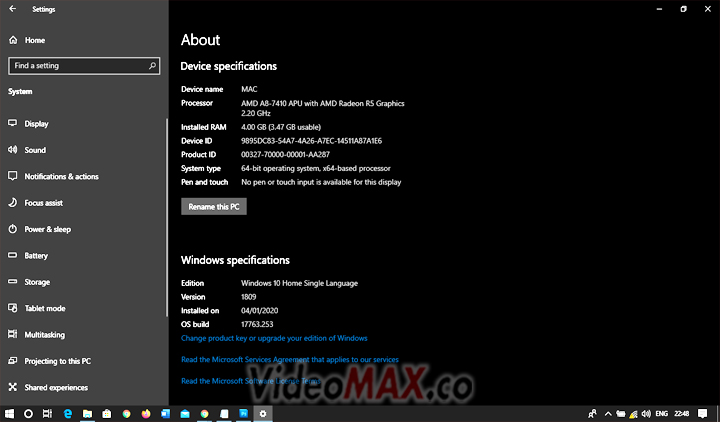The height and width of the screenshot is (422, 720).
Task: Select Device ID 9895DC83 value
Action: tap(312, 141)
